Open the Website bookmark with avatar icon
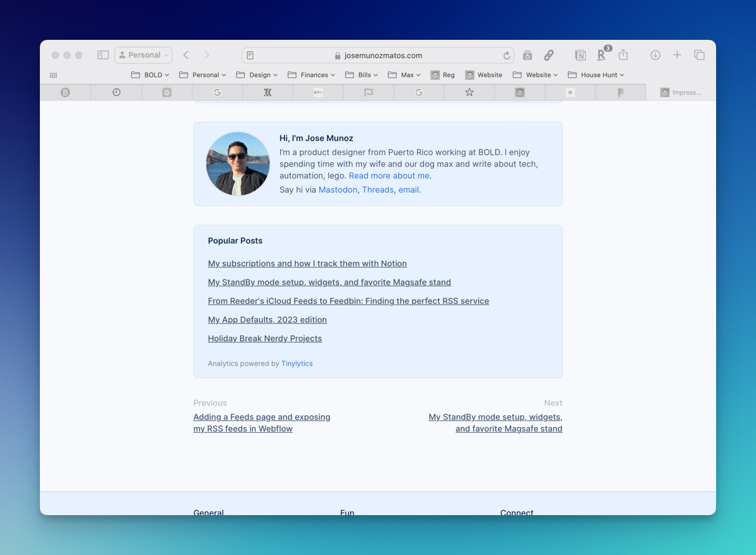756x555 pixels. (484, 75)
